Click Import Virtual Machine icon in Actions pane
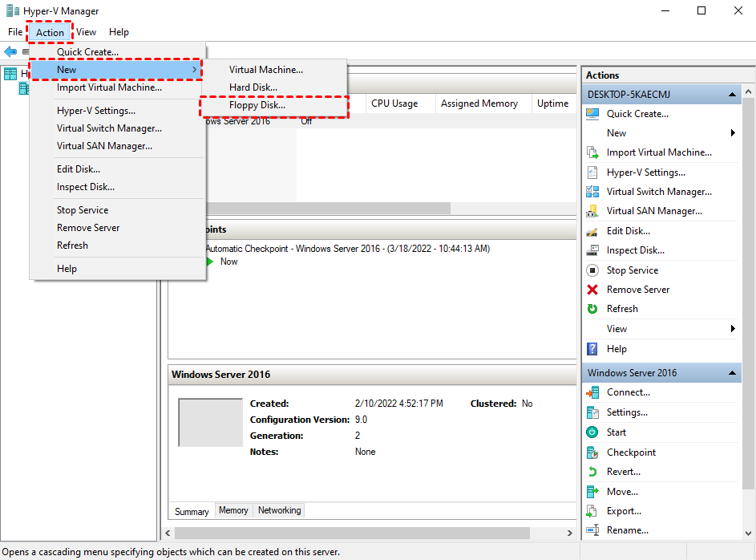This screenshot has height=560, width=756. (x=592, y=152)
